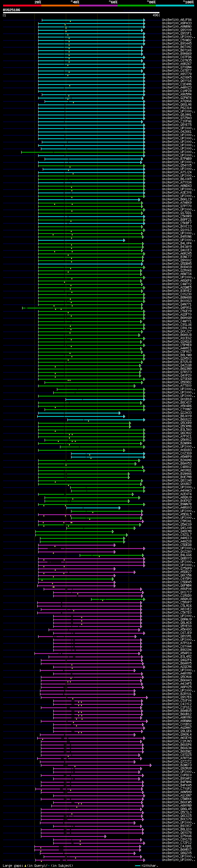Select the UniRef100_A5ARP9 entry
Image resolution: width=197 pixels, height=868 pixels.
177,457
